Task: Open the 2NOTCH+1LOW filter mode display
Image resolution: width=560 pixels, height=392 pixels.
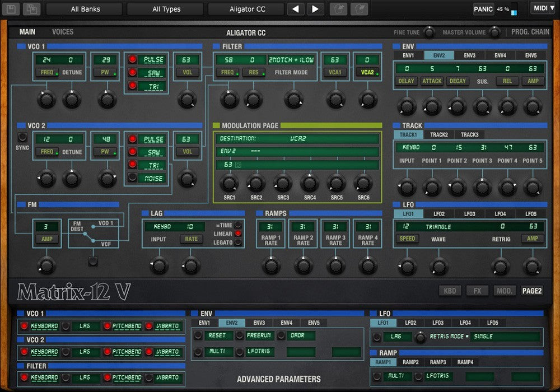Action: (291, 60)
